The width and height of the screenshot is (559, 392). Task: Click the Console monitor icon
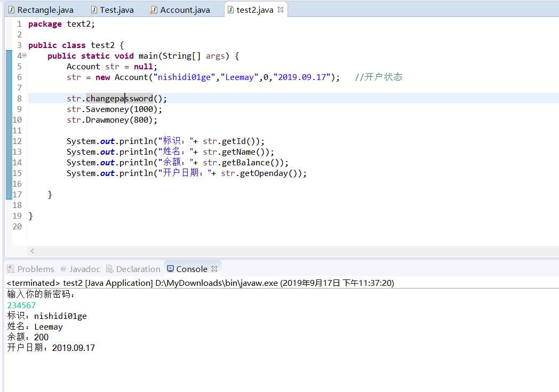click(170, 269)
